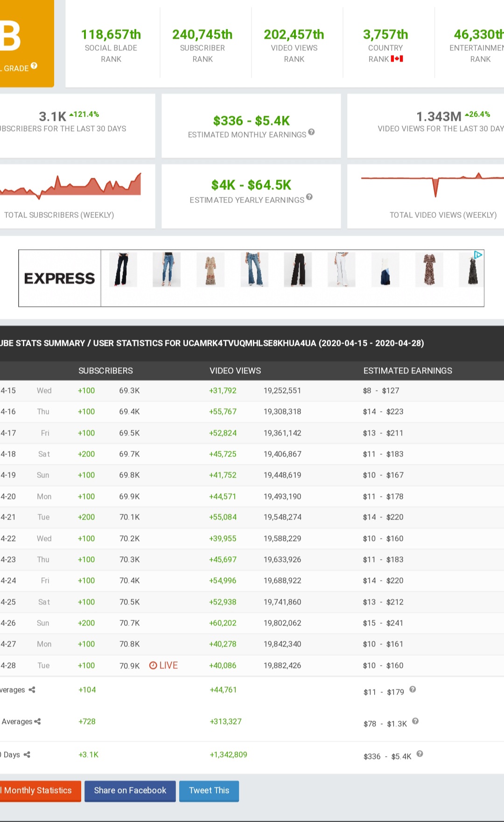Click Share on Facebook
Screen dimensions: 504x822
point(130,791)
